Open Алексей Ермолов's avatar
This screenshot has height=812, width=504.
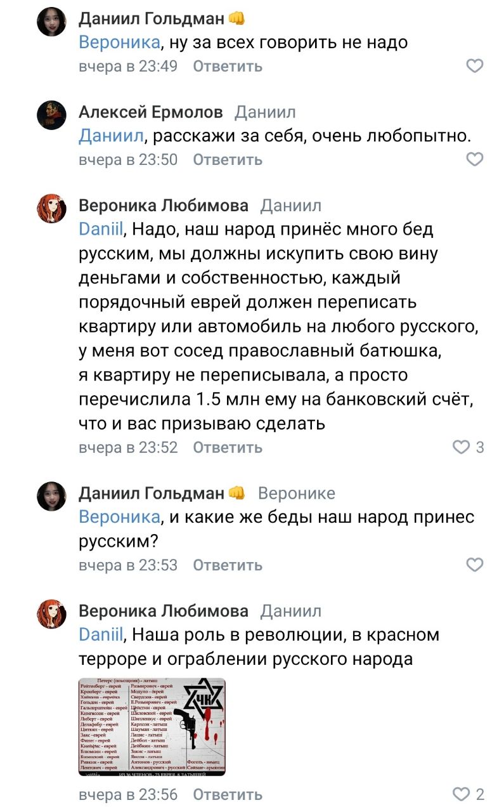[x=51, y=115]
